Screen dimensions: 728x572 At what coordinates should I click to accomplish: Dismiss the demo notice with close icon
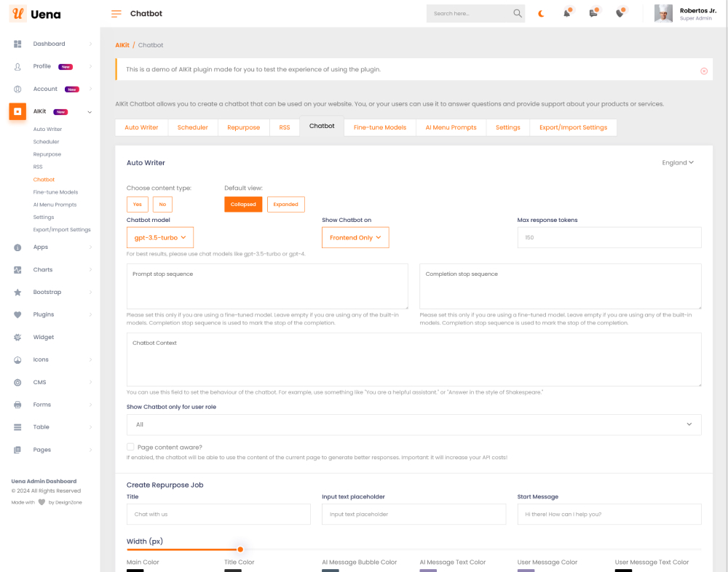(x=703, y=71)
